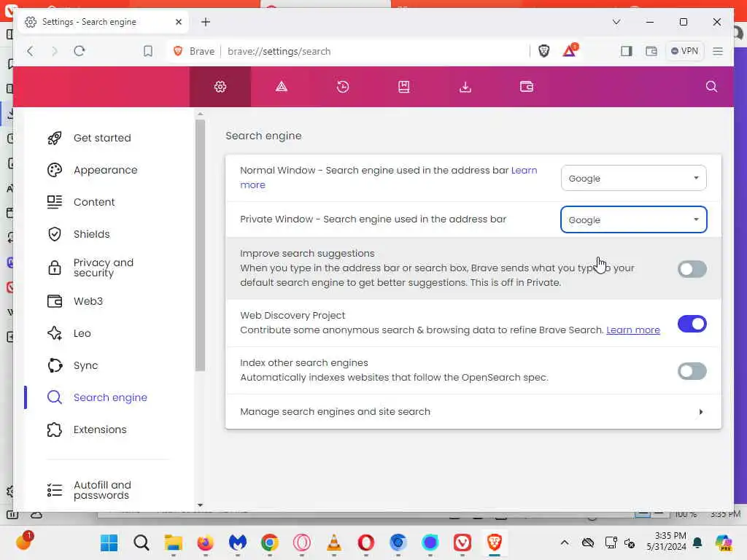Show hidden system tray icons

(x=564, y=542)
